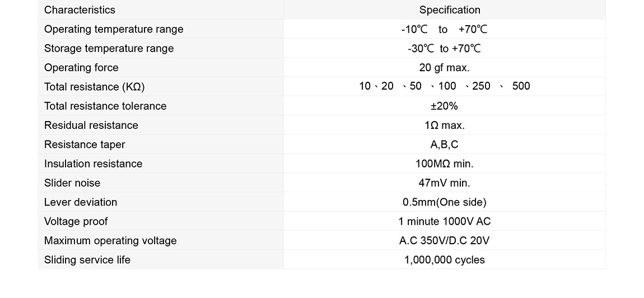Select the Slider noise row label

tap(72, 183)
